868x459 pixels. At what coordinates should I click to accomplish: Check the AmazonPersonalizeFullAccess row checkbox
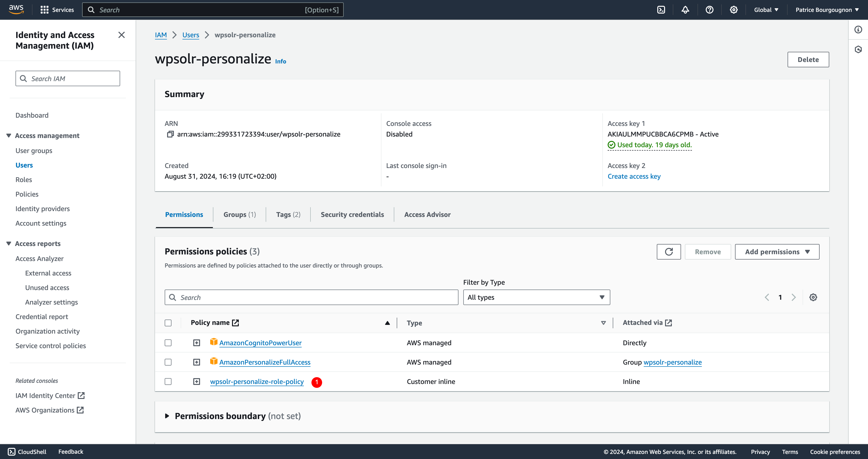(168, 362)
